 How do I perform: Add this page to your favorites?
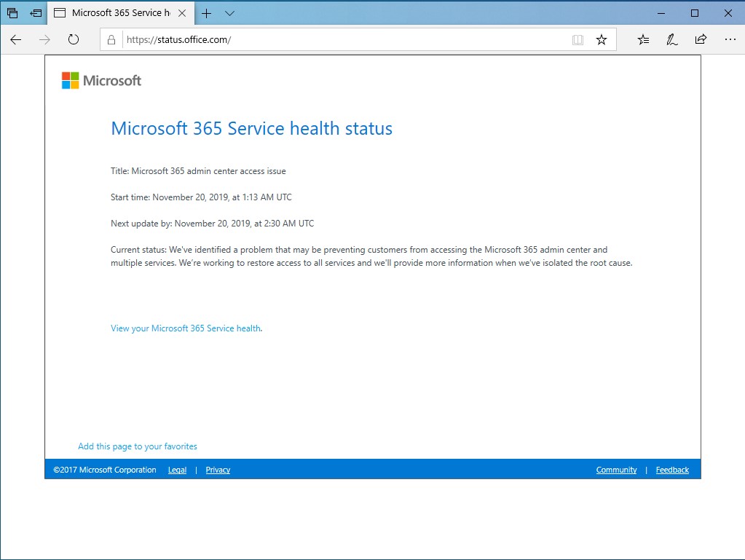coord(138,446)
